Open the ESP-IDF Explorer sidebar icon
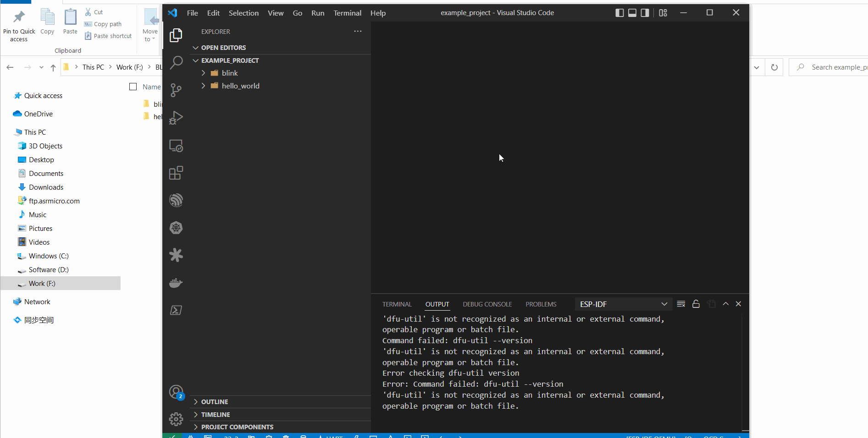This screenshot has height=438, width=868. click(176, 200)
